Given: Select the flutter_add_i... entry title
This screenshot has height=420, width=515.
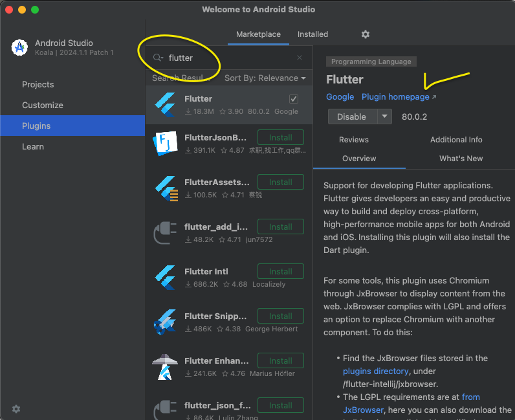Looking at the screenshot, I should tap(216, 227).
